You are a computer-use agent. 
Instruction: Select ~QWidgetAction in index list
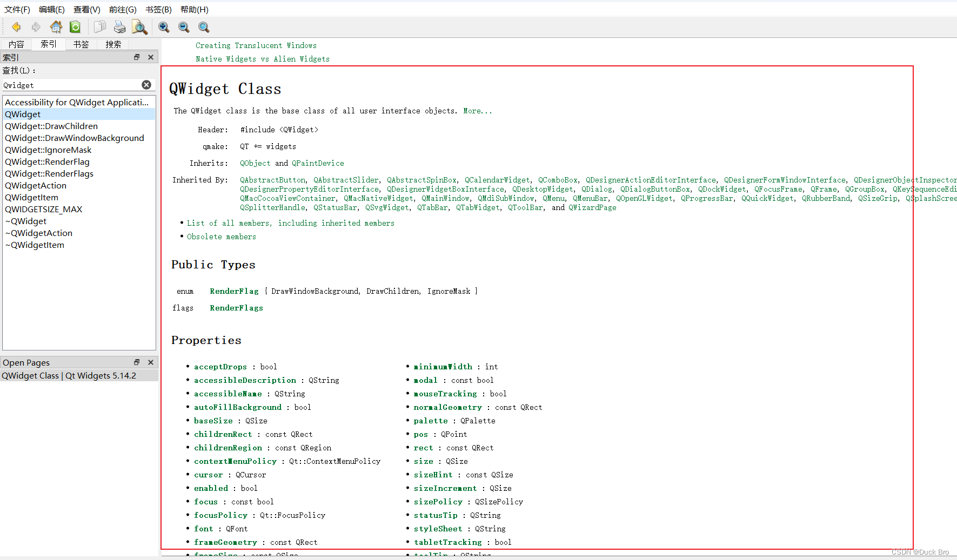pyautogui.click(x=79, y=233)
